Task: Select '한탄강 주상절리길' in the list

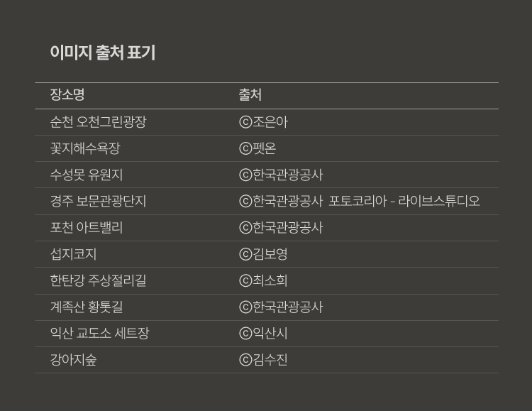Action: (x=98, y=280)
